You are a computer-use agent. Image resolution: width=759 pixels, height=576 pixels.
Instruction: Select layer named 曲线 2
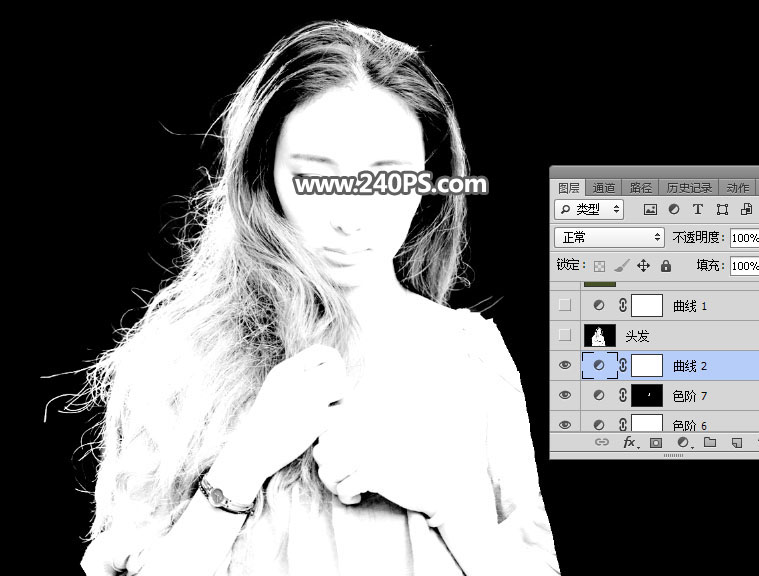click(690, 366)
